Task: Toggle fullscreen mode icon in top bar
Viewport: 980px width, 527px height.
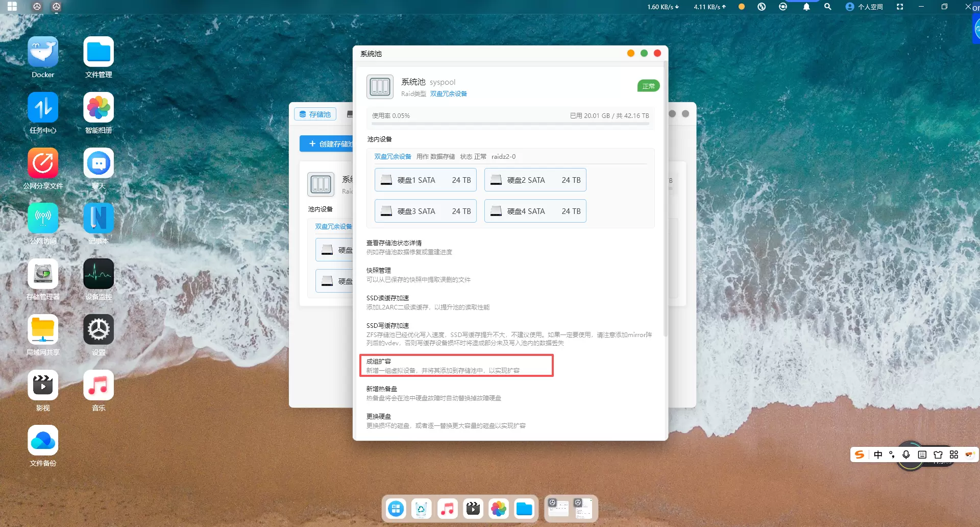Action: click(900, 7)
